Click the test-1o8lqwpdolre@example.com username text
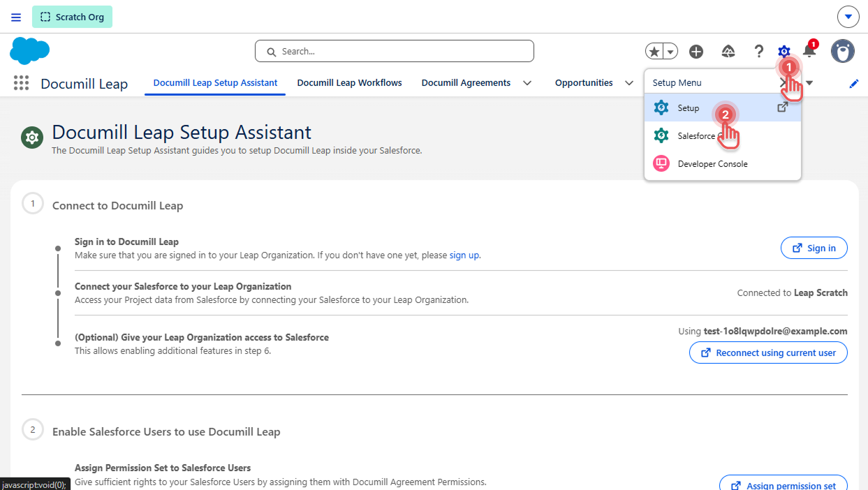The image size is (868, 490). pyautogui.click(x=776, y=331)
